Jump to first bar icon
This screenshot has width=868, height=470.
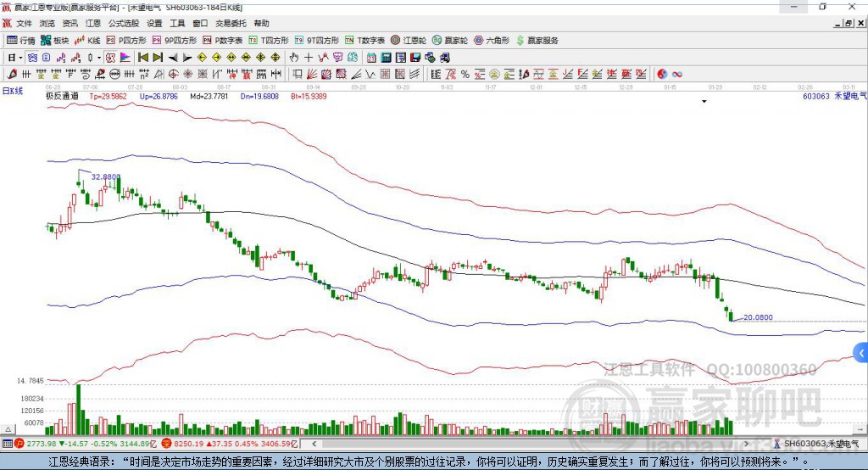point(142,58)
